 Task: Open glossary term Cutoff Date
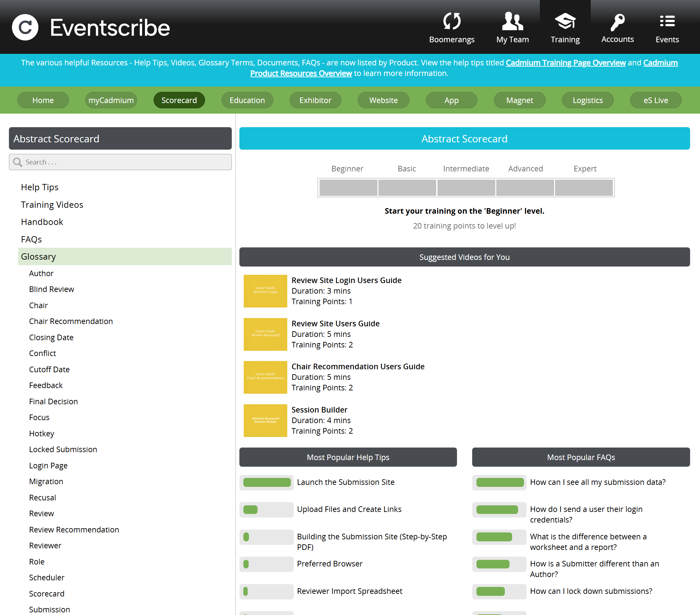point(49,369)
